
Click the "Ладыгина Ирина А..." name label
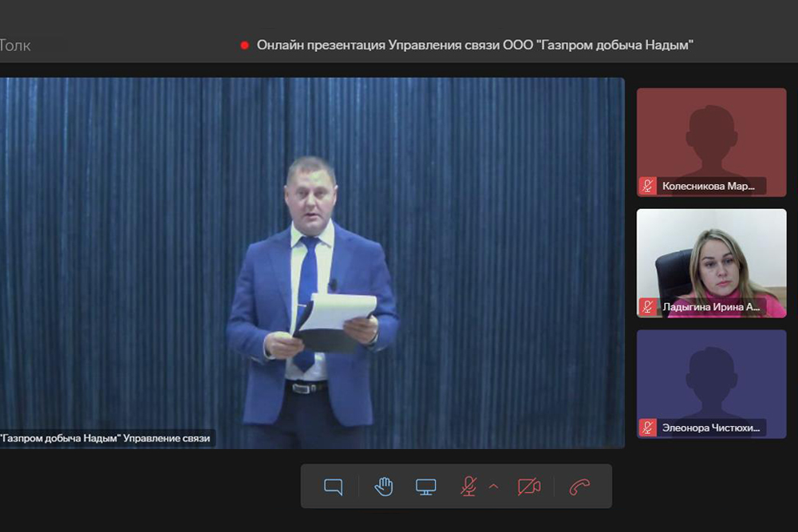[712, 307]
